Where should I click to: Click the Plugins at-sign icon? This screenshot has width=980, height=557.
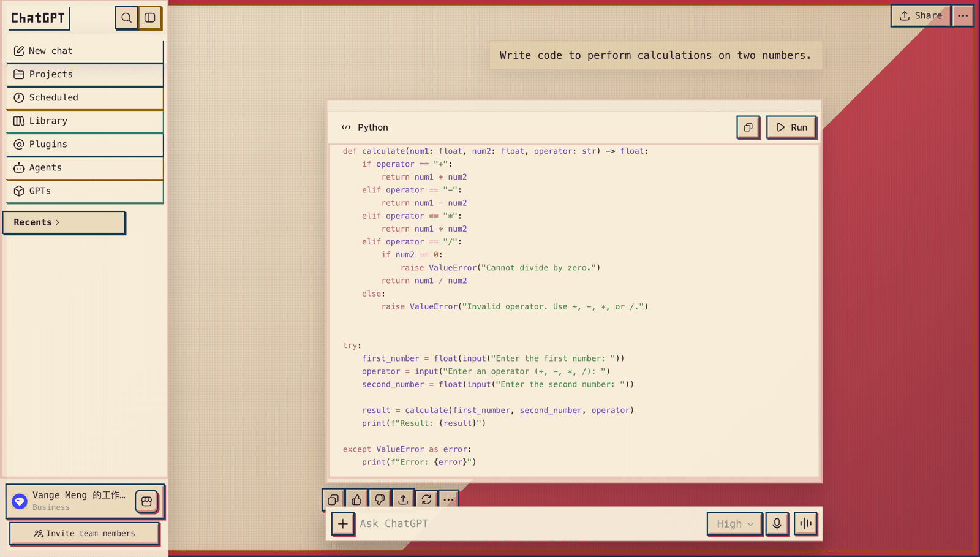[19, 144]
